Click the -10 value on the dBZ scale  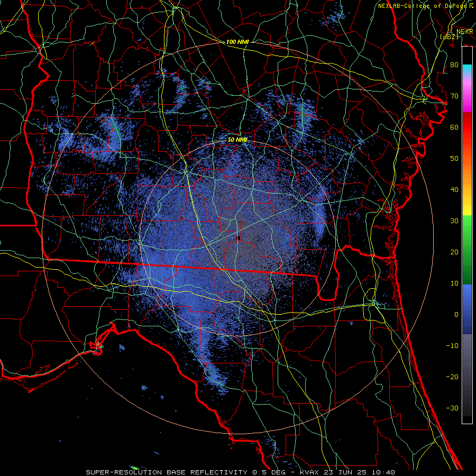pos(452,346)
